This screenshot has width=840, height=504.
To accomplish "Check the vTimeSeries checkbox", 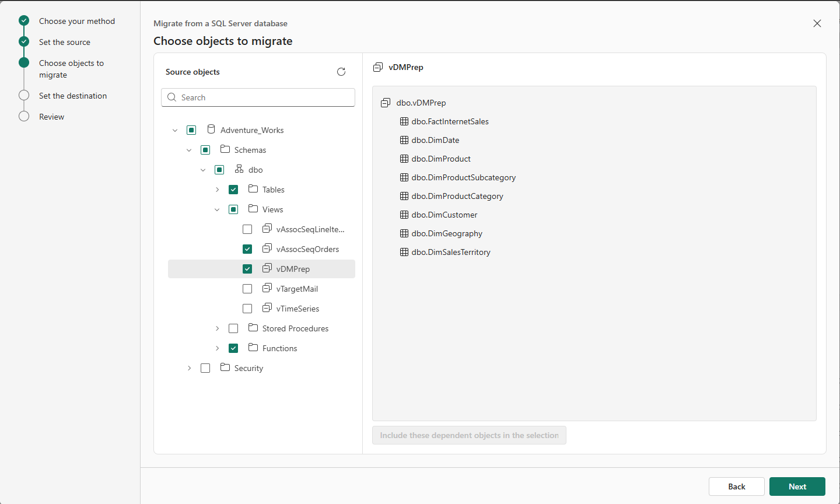I will (x=247, y=309).
